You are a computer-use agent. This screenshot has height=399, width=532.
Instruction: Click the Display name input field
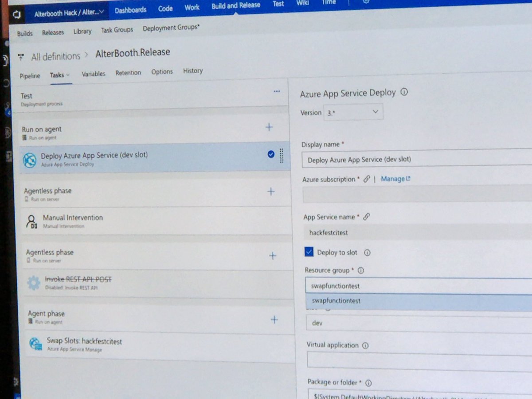pyautogui.click(x=417, y=159)
